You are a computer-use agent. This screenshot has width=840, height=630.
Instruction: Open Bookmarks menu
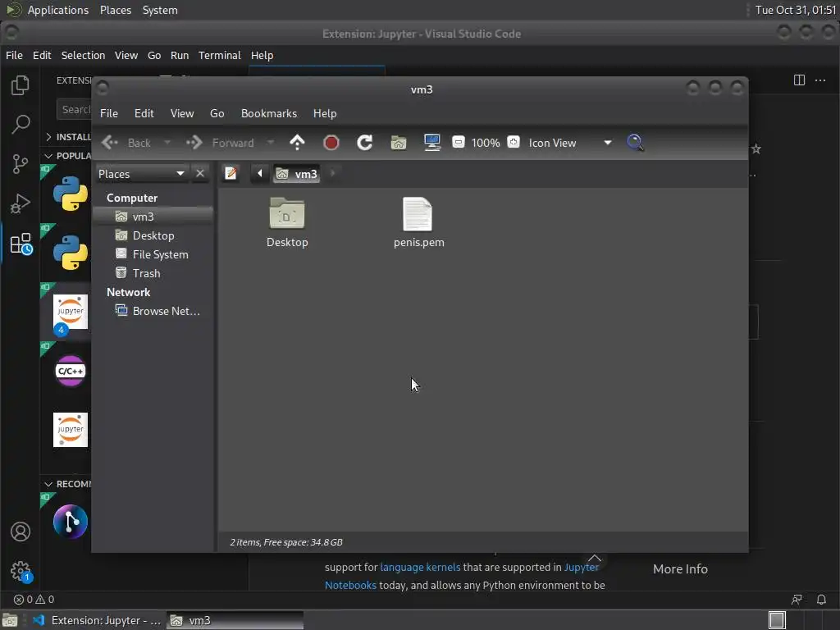point(269,113)
